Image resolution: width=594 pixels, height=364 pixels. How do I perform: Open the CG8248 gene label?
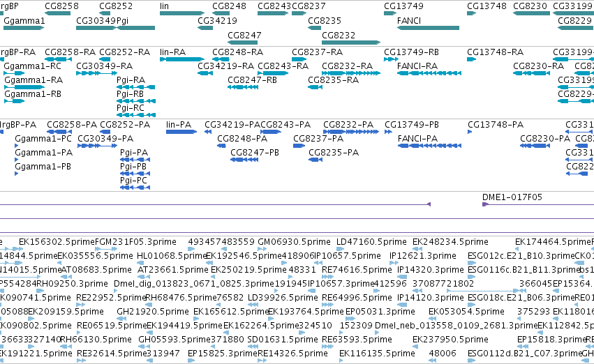click(229, 6)
